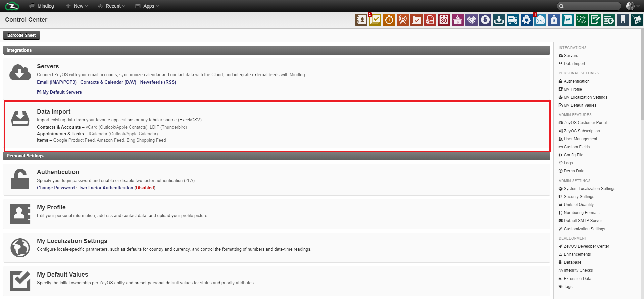Expand the Recent dropdown menu
644x299 pixels.
(111, 6)
